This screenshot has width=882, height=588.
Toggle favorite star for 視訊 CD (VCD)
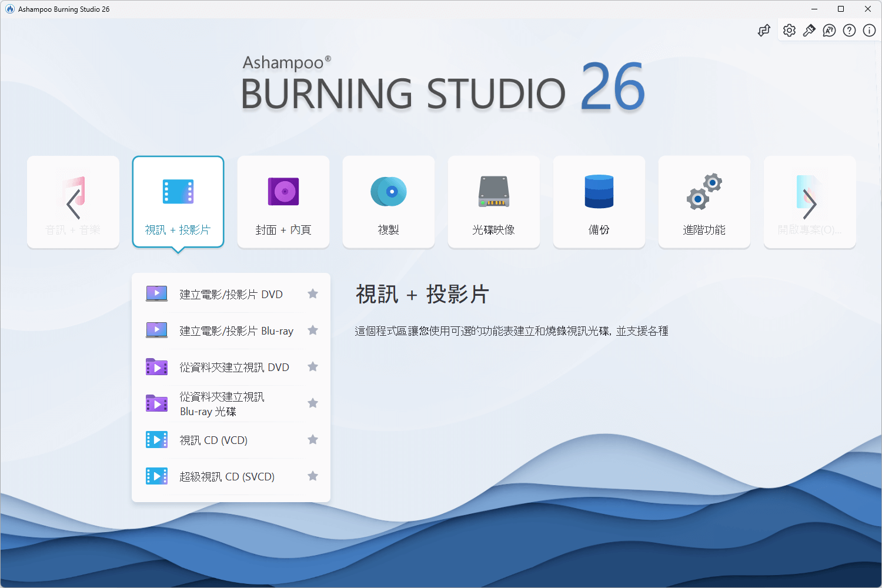313,439
